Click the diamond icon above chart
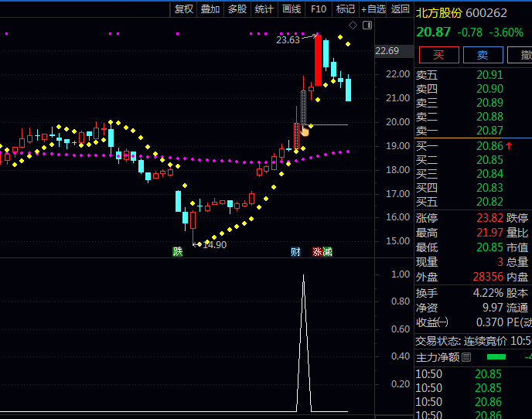 click(x=353, y=25)
